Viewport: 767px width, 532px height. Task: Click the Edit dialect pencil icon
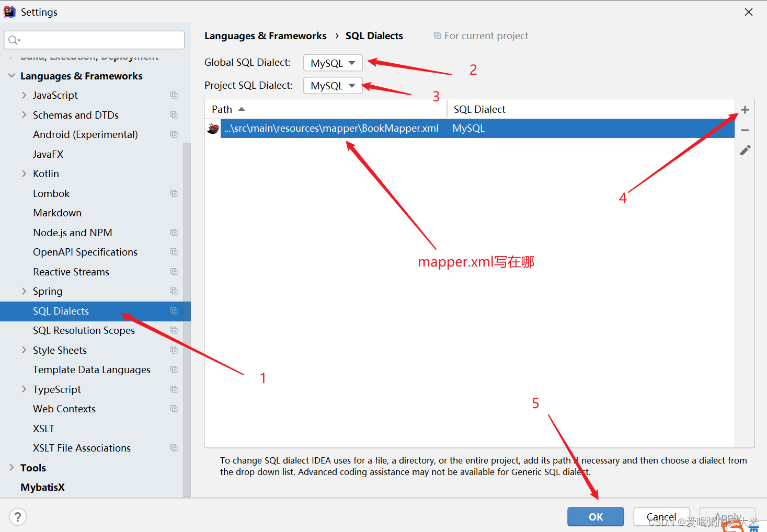point(745,150)
